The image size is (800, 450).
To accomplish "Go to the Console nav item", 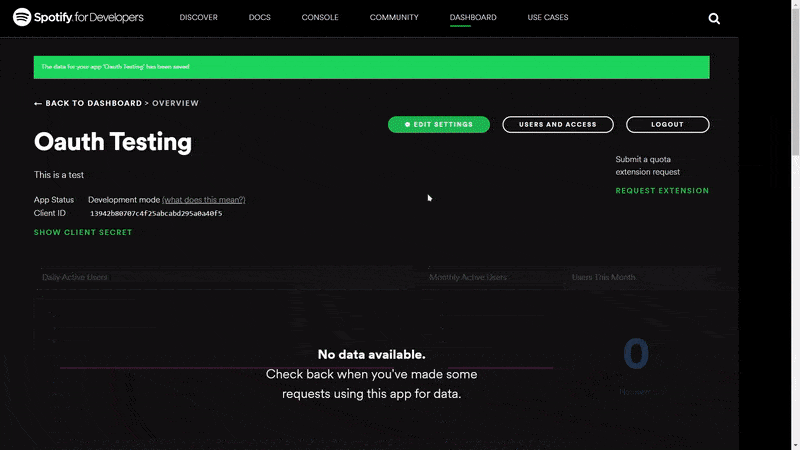I will click(320, 17).
